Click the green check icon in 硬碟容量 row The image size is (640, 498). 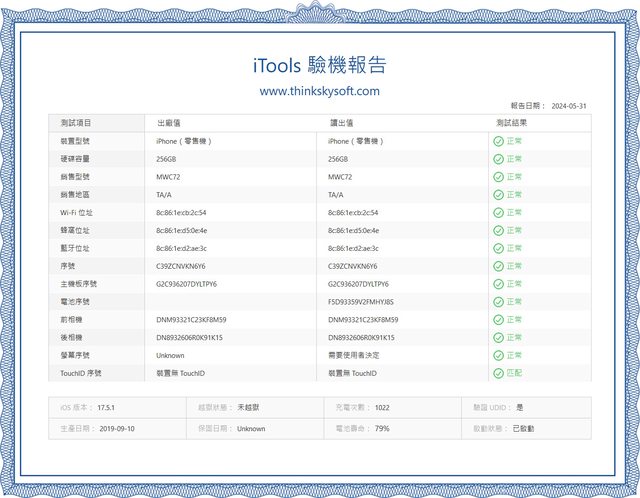pyautogui.click(x=498, y=159)
